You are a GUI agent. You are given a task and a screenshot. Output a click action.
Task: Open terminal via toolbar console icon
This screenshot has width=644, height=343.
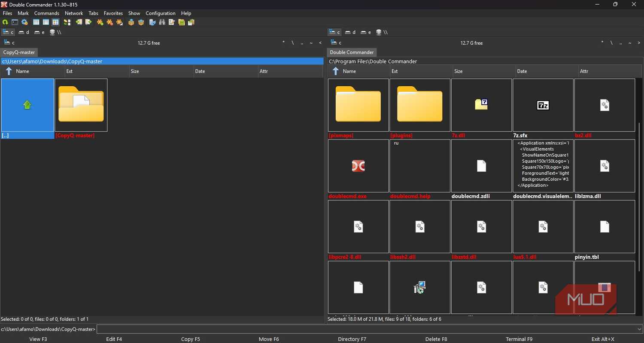point(15,22)
